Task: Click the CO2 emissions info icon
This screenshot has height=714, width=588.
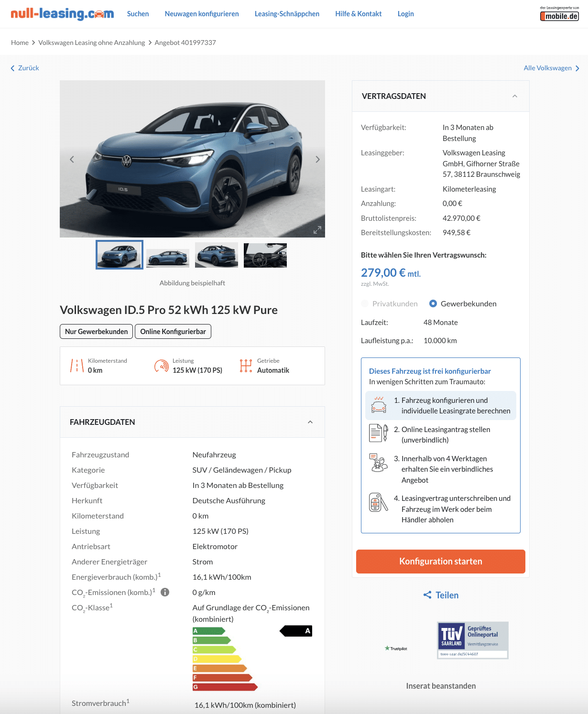Action: pyautogui.click(x=165, y=592)
